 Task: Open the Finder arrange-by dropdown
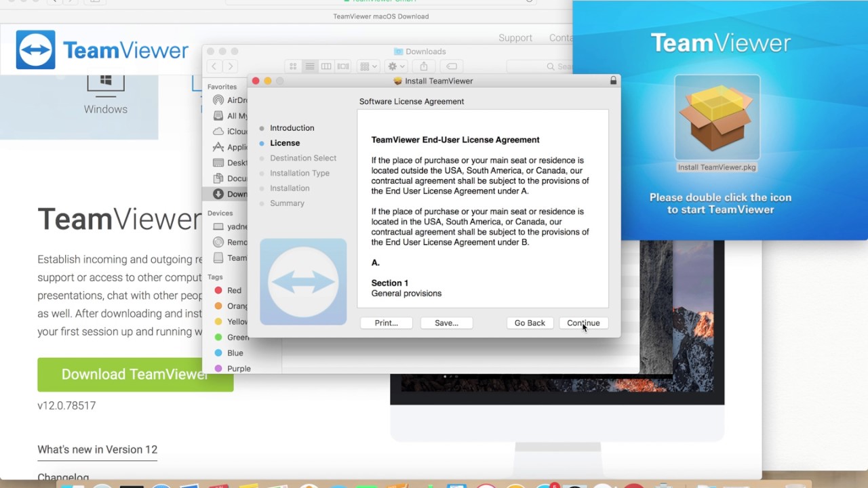[x=369, y=66]
